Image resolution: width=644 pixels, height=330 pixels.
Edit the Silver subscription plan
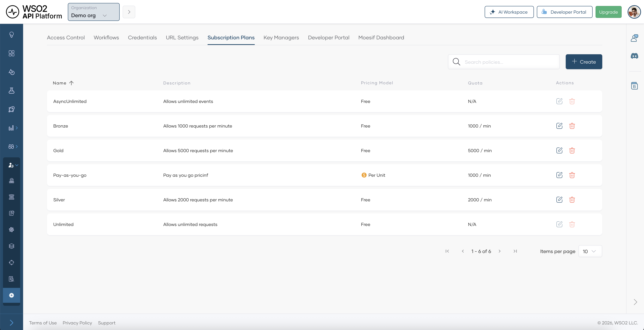click(560, 200)
